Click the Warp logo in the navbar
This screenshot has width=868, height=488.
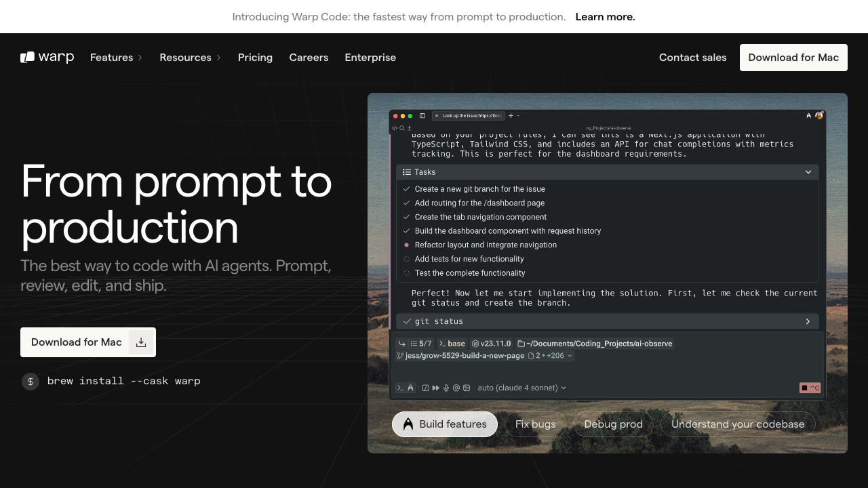click(47, 58)
